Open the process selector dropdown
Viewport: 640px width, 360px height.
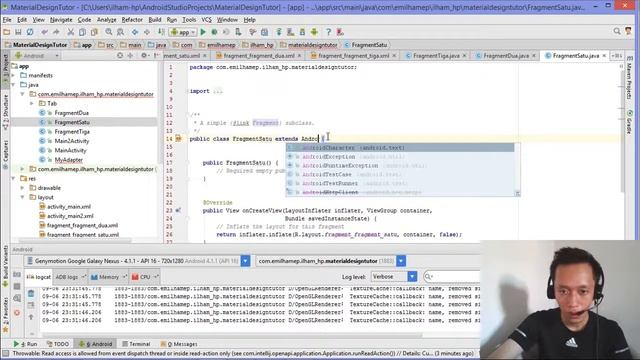point(401,261)
